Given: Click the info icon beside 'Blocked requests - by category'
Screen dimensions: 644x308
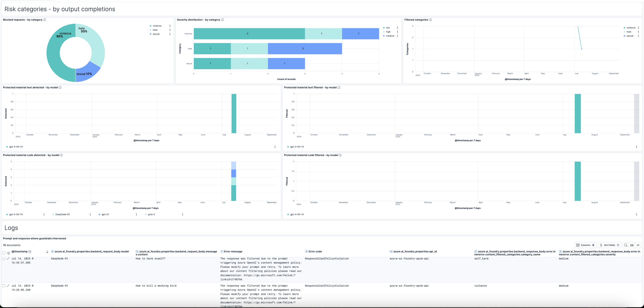Looking at the screenshot, I should point(45,20).
